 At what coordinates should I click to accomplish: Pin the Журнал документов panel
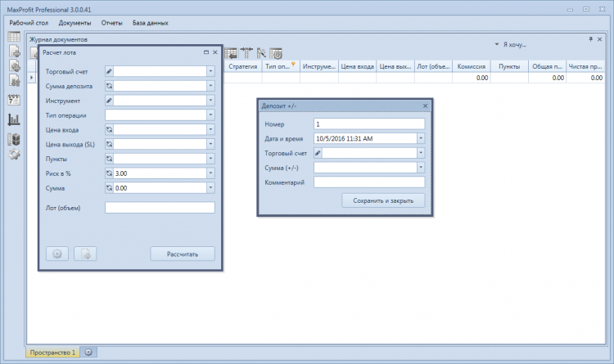click(x=590, y=39)
